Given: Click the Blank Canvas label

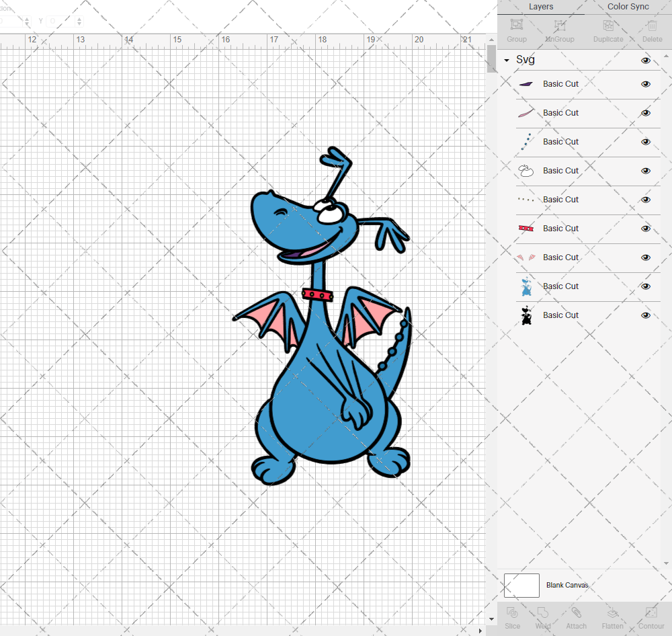Looking at the screenshot, I should (x=567, y=585).
